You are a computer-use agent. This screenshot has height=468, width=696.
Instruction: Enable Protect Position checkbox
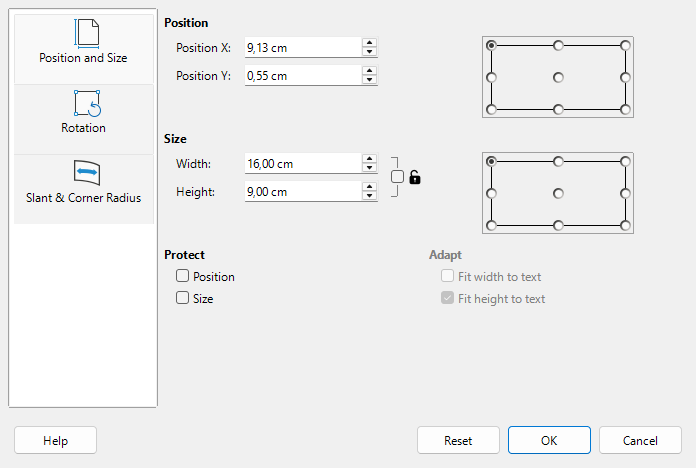(182, 276)
